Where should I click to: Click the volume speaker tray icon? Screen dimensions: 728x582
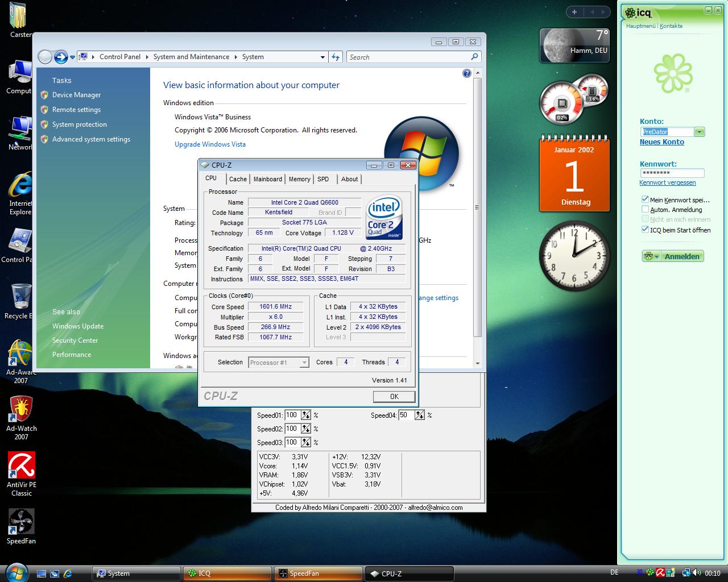point(697,572)
